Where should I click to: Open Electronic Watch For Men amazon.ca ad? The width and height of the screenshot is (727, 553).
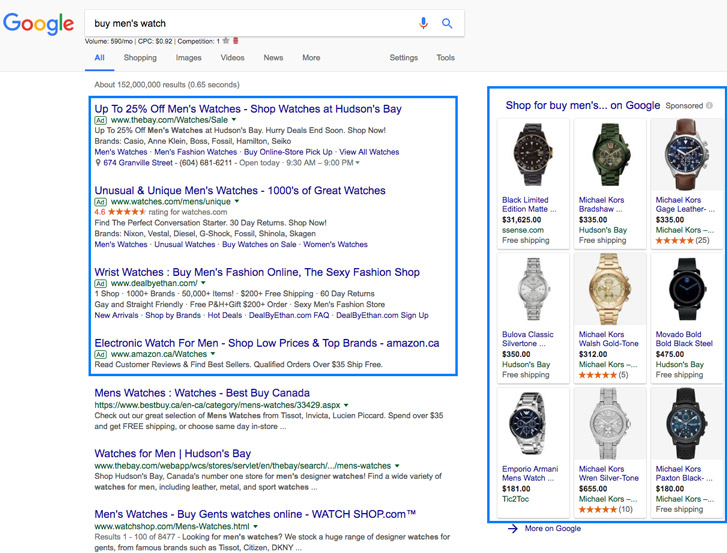[x=267, y=343]
